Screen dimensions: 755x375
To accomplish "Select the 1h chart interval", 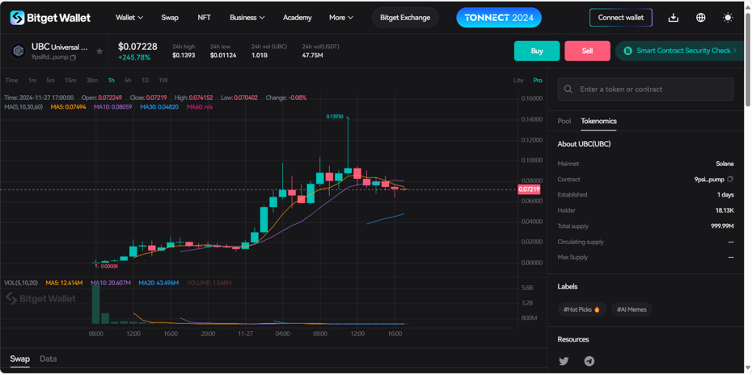I will click(111, 80).
